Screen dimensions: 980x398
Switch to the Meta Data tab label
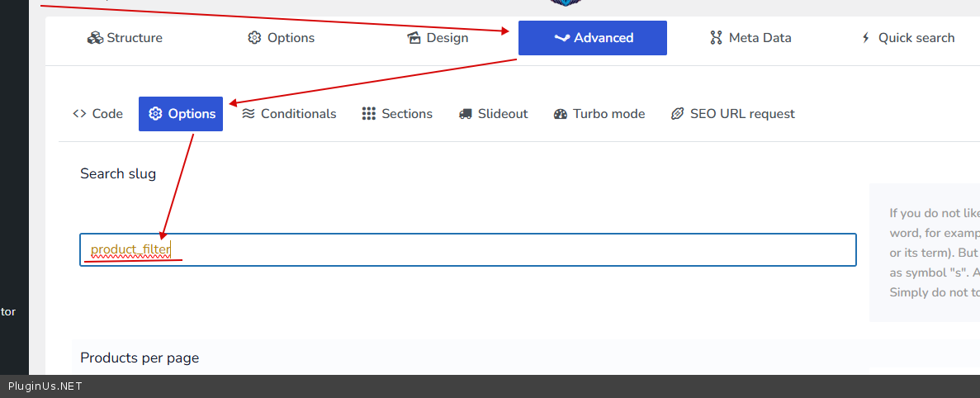760,38
